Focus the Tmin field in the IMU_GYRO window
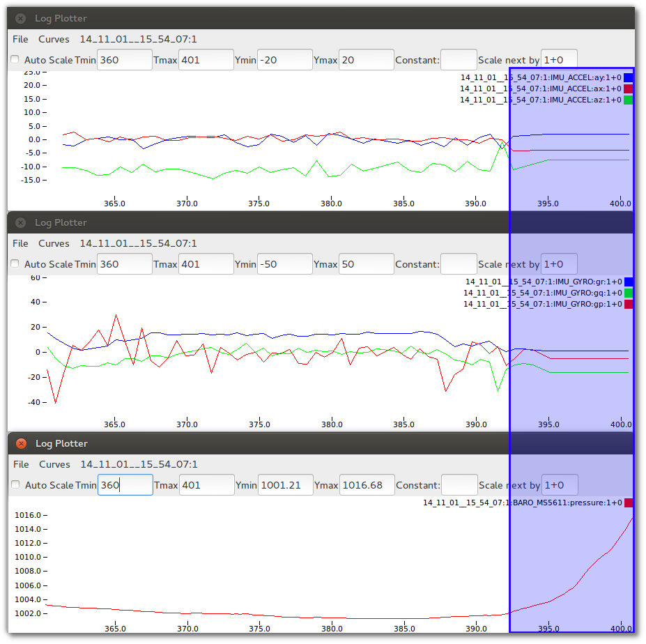 pyautogui.click(x=125, y=264)
